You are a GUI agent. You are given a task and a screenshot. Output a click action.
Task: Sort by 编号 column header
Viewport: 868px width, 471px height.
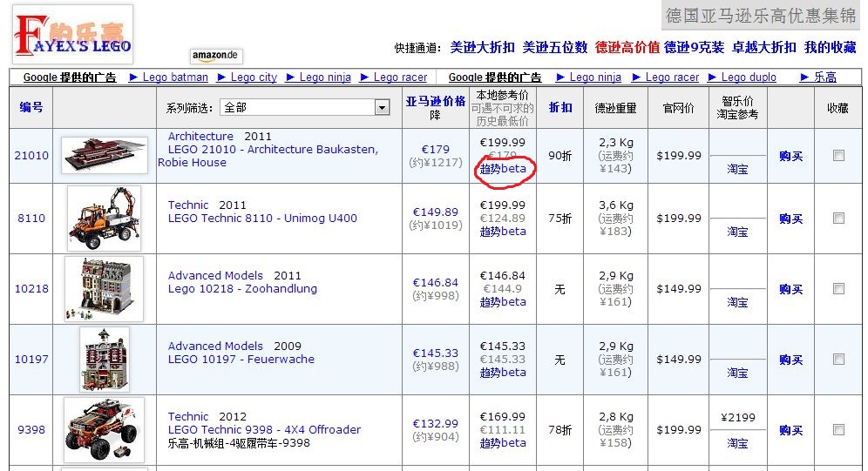click(31, 107)
